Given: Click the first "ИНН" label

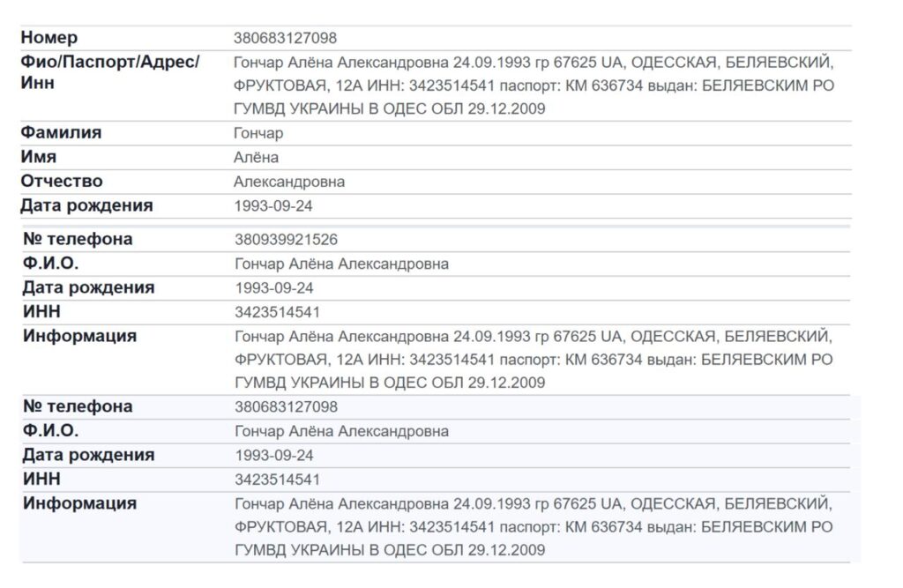Looking at the screenshot, I should [x=41, y=312].
